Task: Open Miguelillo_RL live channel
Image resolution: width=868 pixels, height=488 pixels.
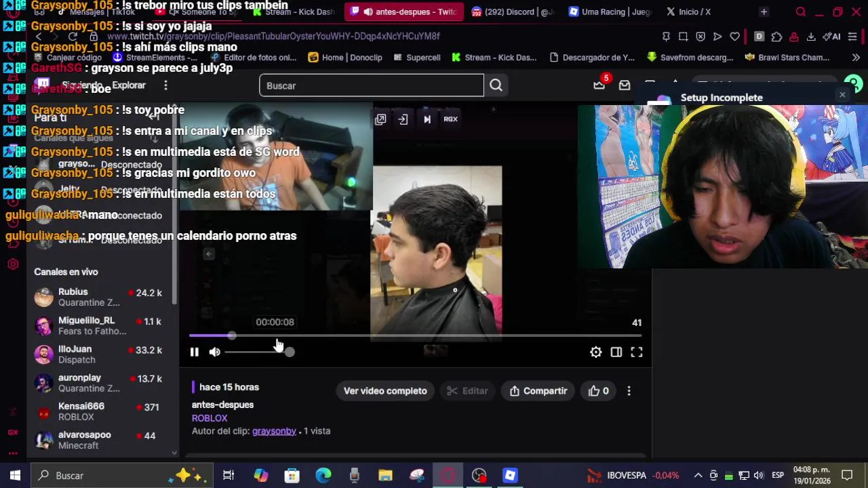Action: pos(102,325)
